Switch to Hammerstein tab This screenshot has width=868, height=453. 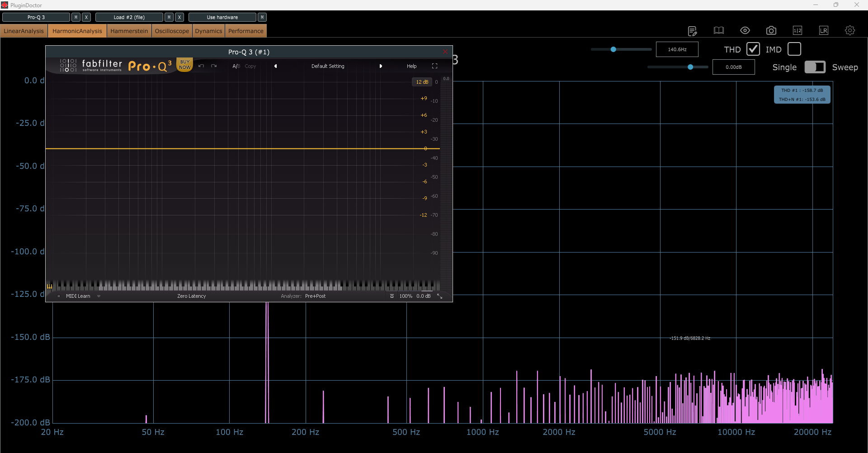(x=129, y=31)
